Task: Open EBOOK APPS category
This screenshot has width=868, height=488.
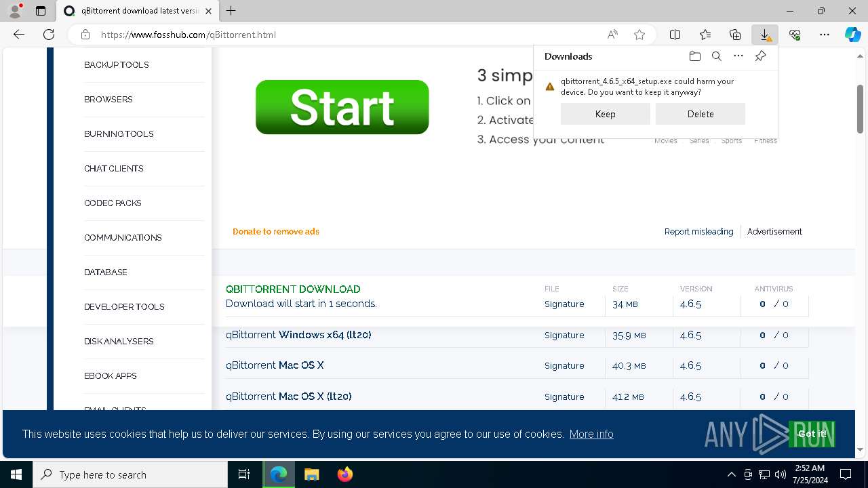Action: click(111, 375)
